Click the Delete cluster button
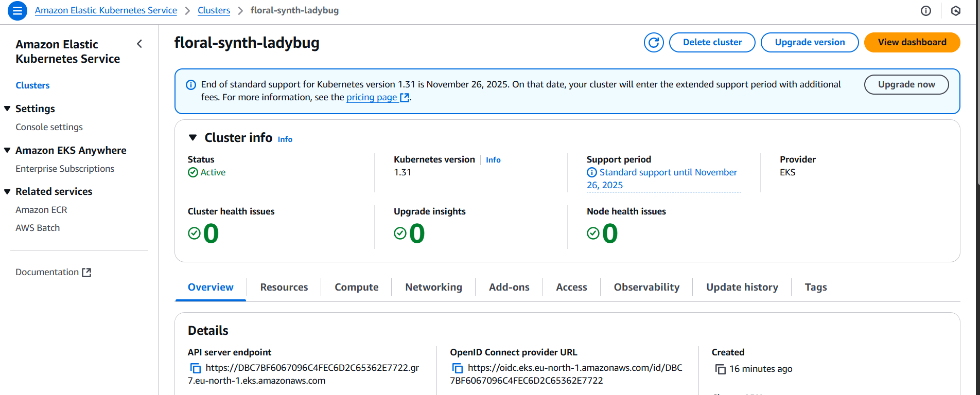The image size is (980, 395). click(712, 42)
